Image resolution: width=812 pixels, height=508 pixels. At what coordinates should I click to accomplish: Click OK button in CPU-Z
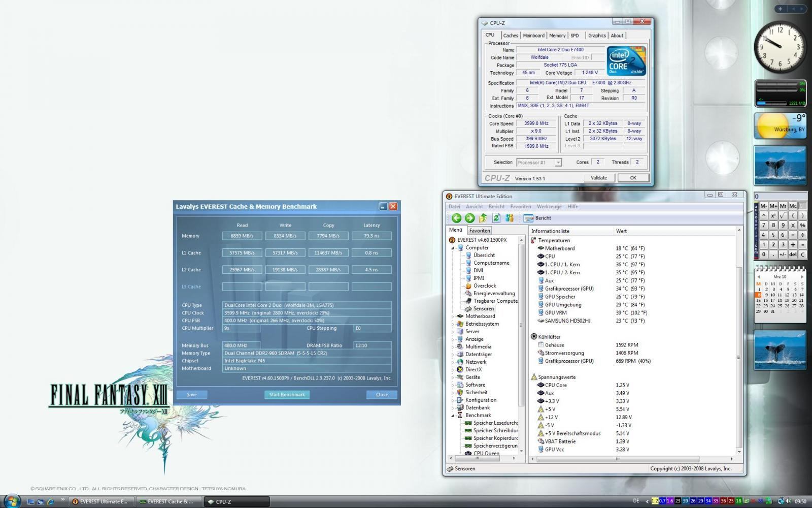tap(633, 178)
